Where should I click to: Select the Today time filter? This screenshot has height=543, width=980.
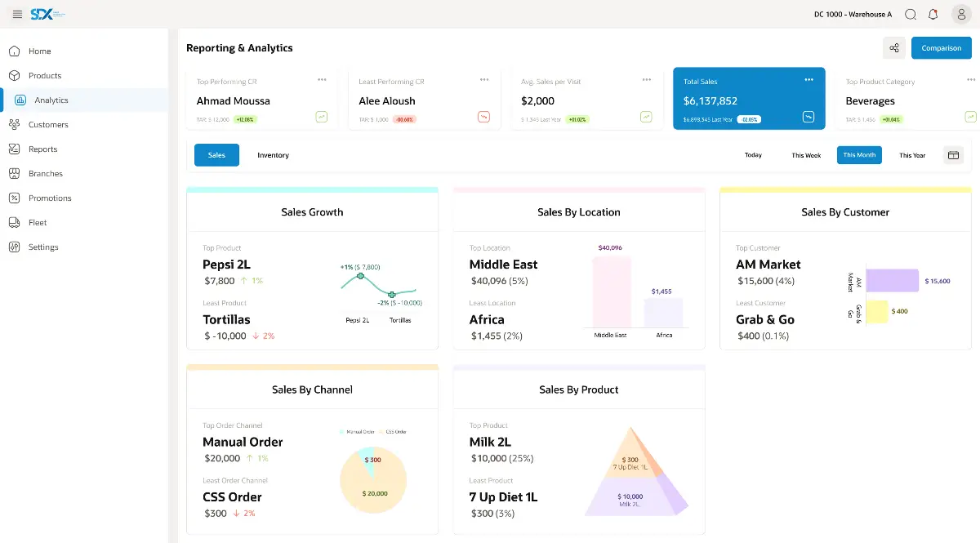(x=753, y=155)
